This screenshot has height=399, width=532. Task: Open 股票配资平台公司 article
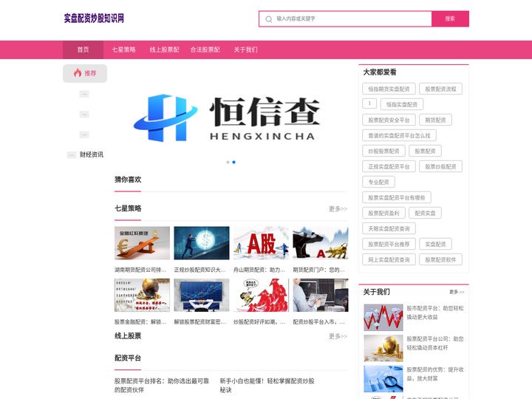(435, 343)
